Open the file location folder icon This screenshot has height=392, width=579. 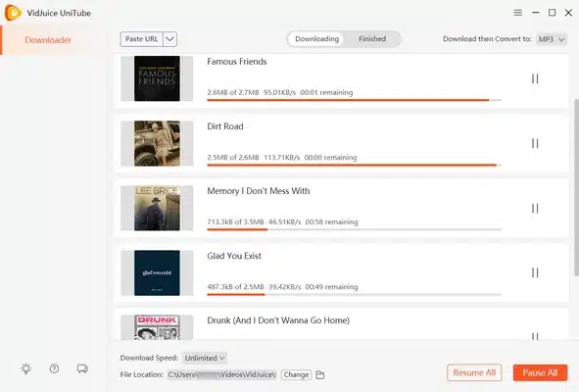(x=320, y=374)
